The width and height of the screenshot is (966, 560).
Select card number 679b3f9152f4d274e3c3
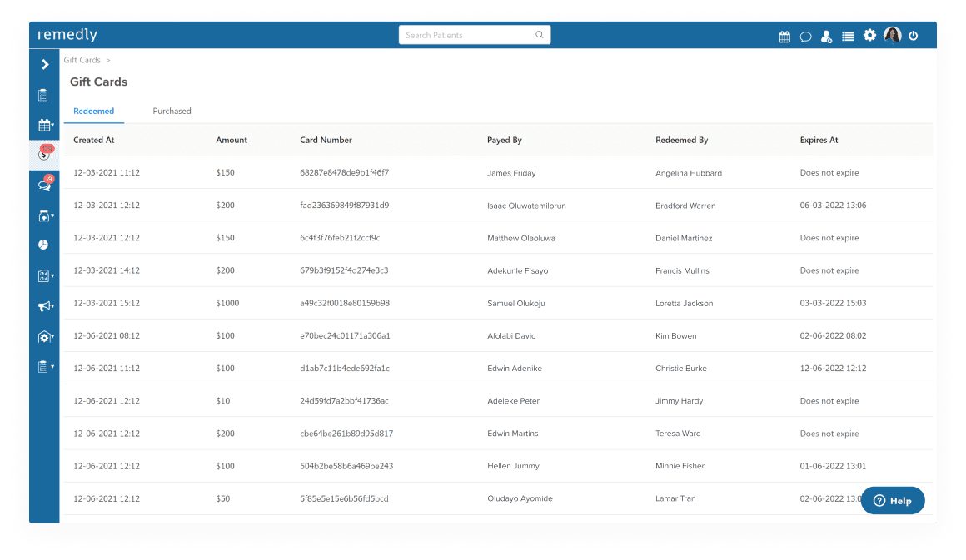tap(345, 270)
